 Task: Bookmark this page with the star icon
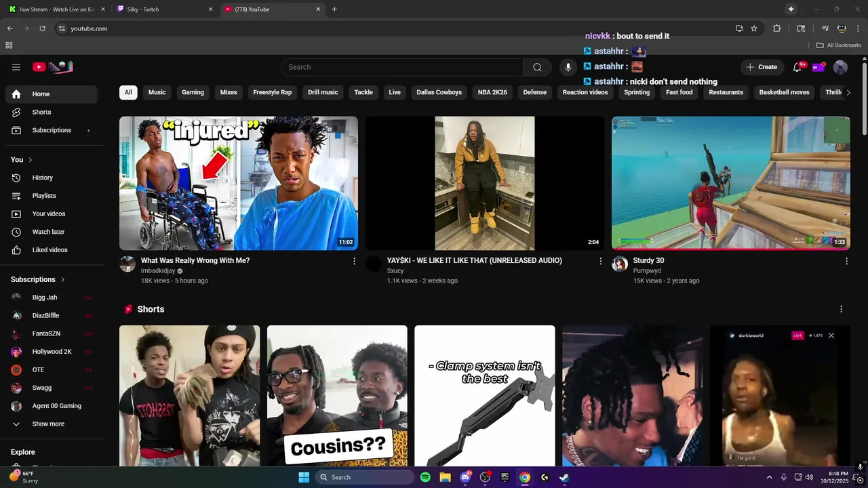(754, 28)
